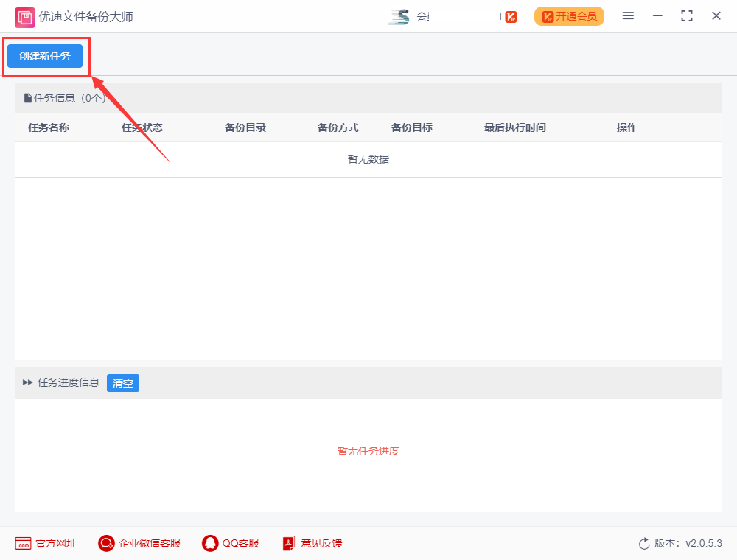
Task: Open 开通会员 membership purchase page
Action: 569,15
